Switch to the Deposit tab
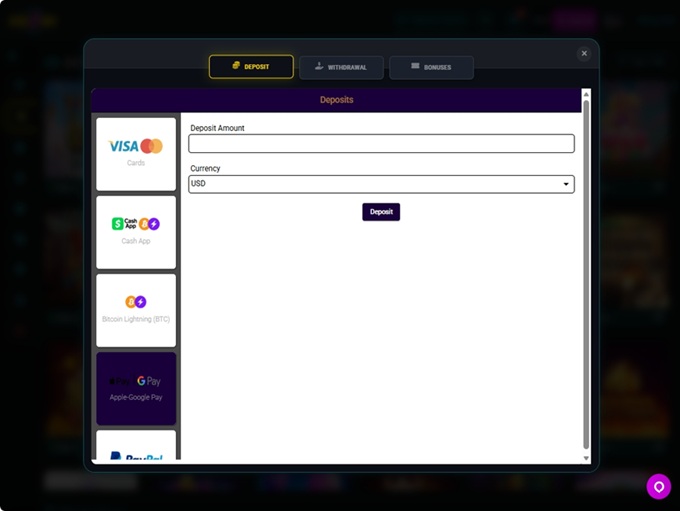This screenshot has height=511, width=680. [251, 66]
